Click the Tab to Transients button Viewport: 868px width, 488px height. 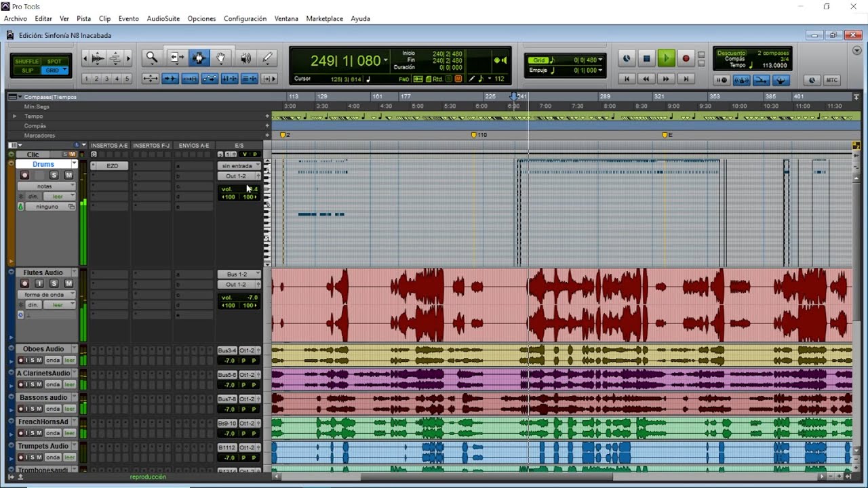[170, 79]
